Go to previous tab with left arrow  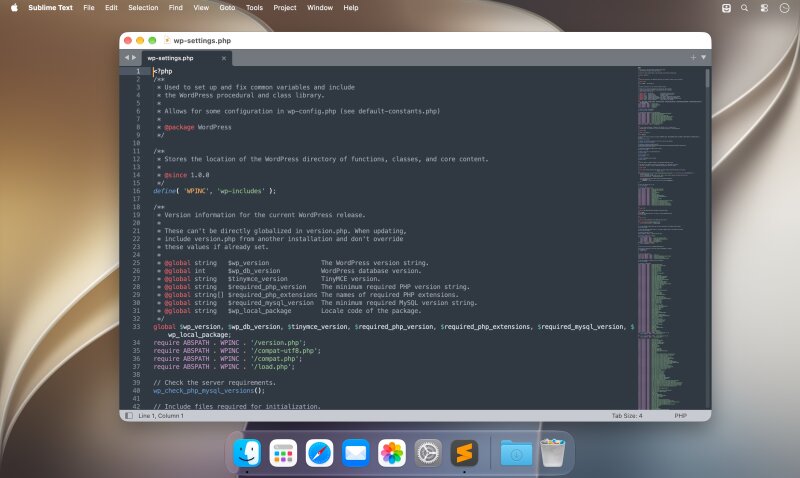click(x=127, y=58)
